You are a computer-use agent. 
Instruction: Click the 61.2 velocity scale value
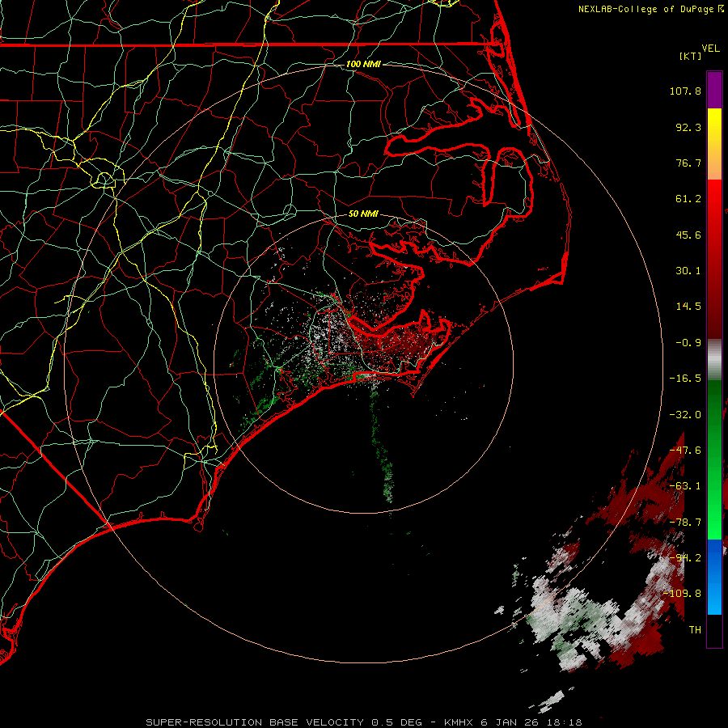(688, 199)
